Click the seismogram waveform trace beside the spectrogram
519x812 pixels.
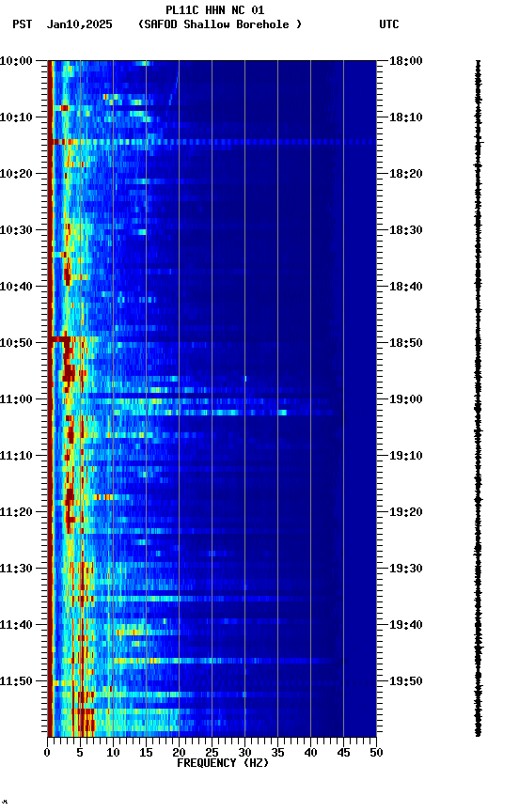point(478,398)
